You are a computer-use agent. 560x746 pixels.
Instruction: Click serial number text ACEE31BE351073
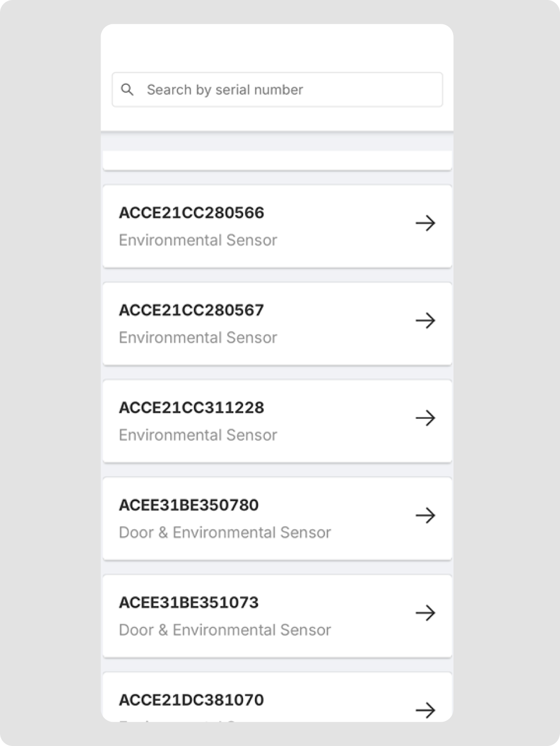click(188, 602)
